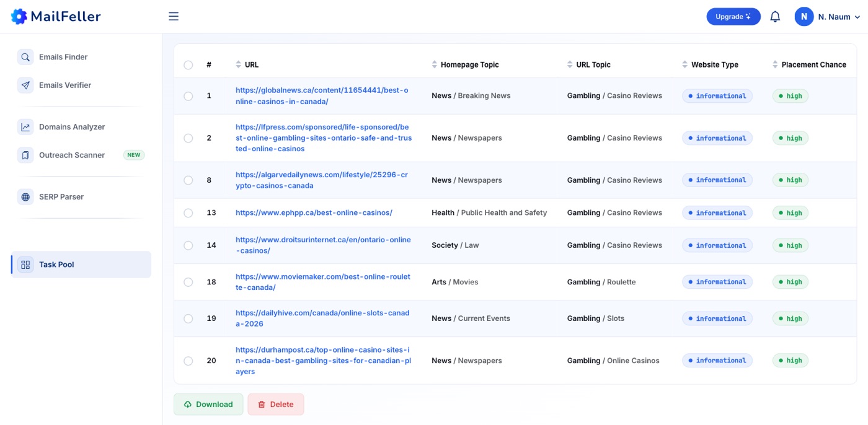
Task: Click the SERP Parser globe icon
Action: 25,197
